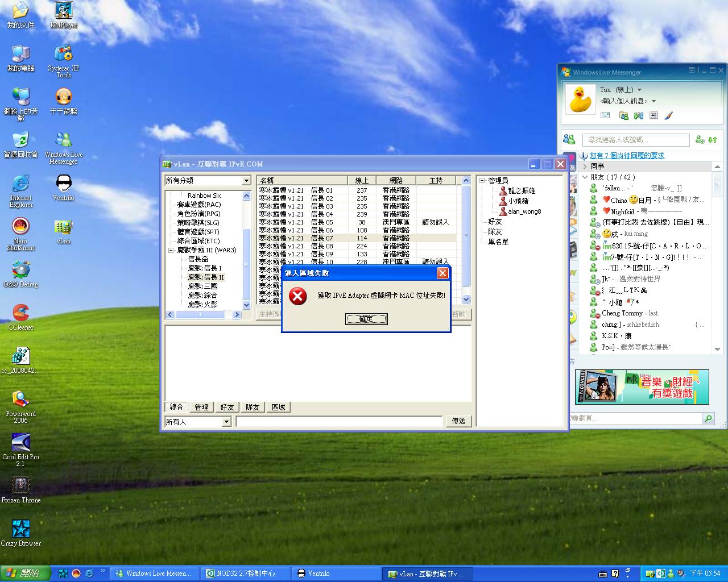
Task: Click the pending requests link in Messenger
Action: [x=626, y=156]
